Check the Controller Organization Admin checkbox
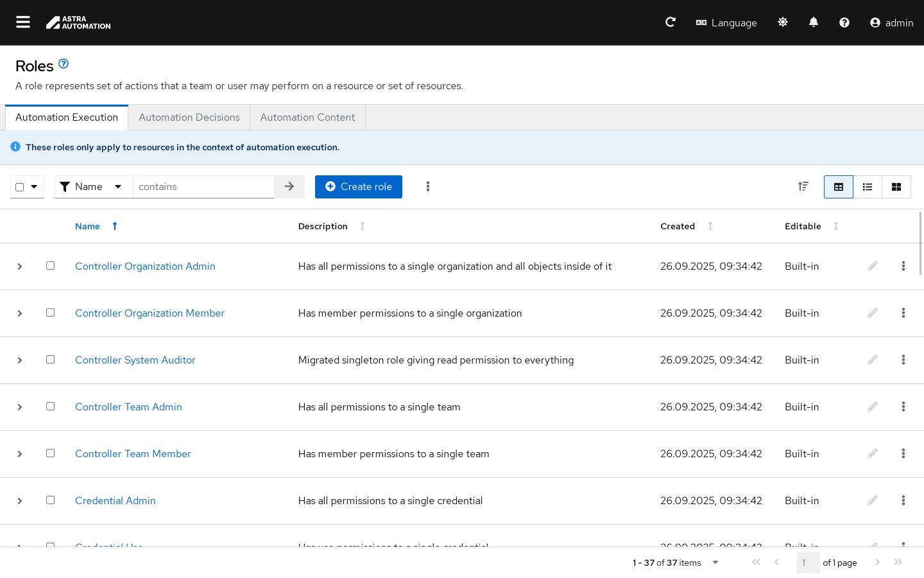The width and height of the screenshot is (924, 578). point(50,266)
